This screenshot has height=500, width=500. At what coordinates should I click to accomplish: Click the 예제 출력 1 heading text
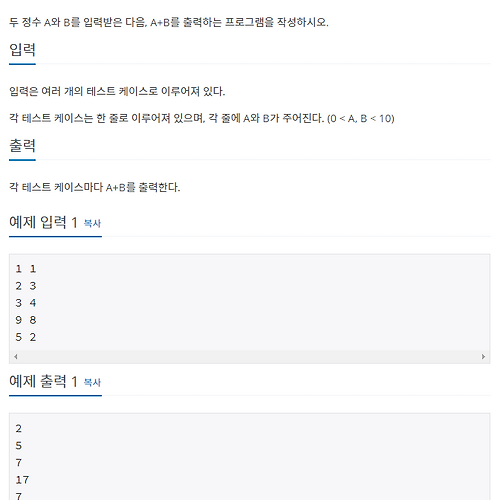tap(43, 381)
